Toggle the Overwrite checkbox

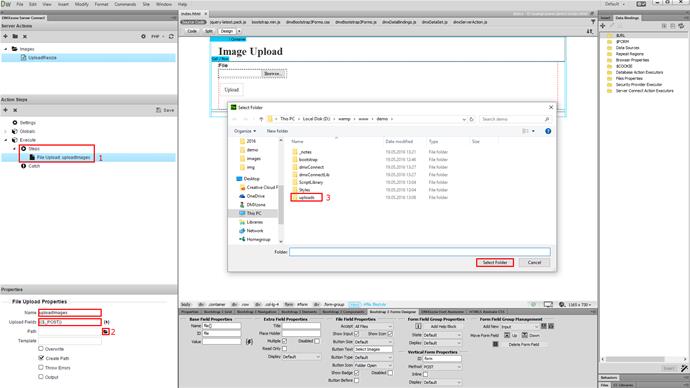(41, 348)
